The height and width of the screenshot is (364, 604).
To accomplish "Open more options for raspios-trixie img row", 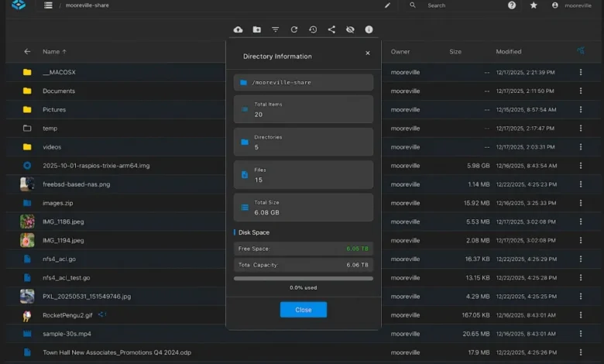I will coord(581,166).
